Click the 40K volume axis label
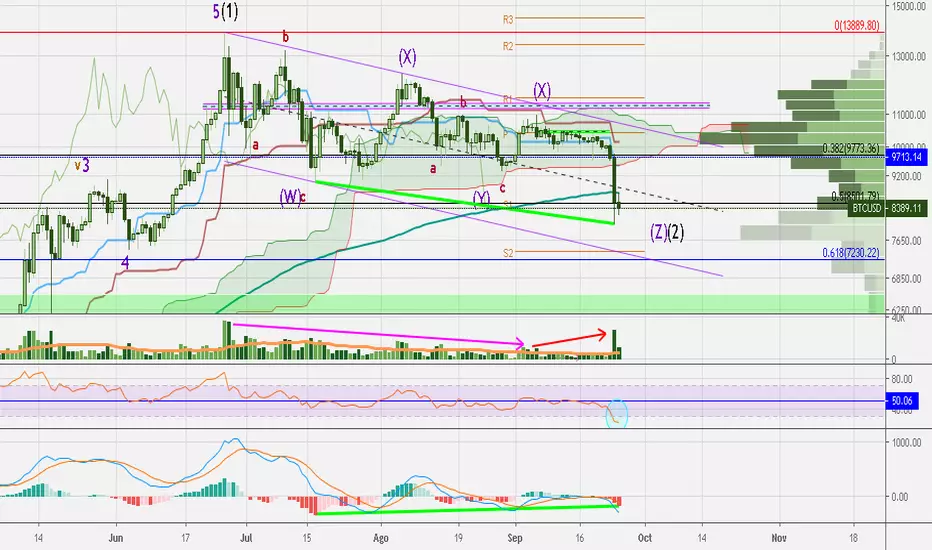This screenshot has width=932, height=550. 898,319
